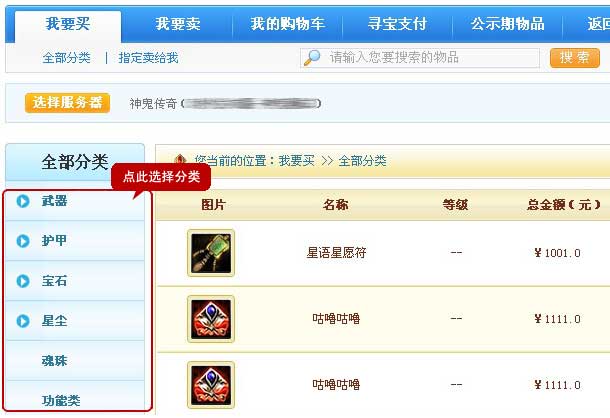
Task: Click the item search input field
Action: [420, 58]
